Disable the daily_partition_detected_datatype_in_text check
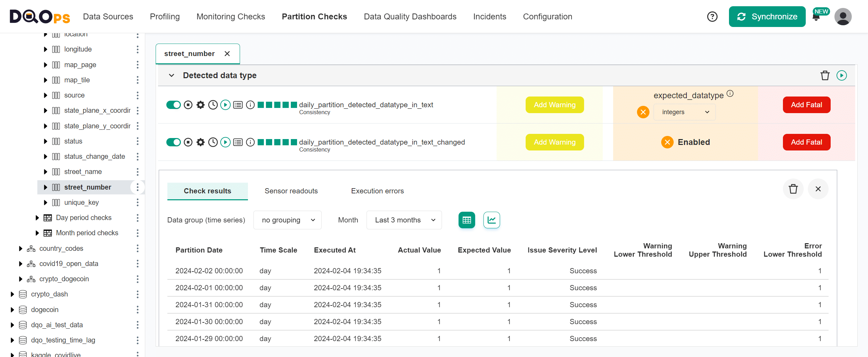 174,105
